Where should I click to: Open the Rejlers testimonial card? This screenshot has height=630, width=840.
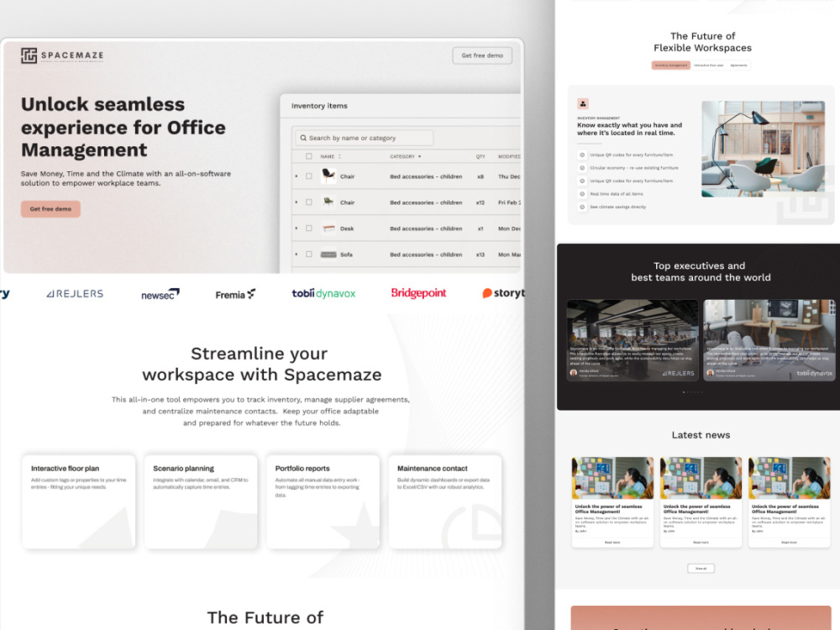[x=633, y=340]
